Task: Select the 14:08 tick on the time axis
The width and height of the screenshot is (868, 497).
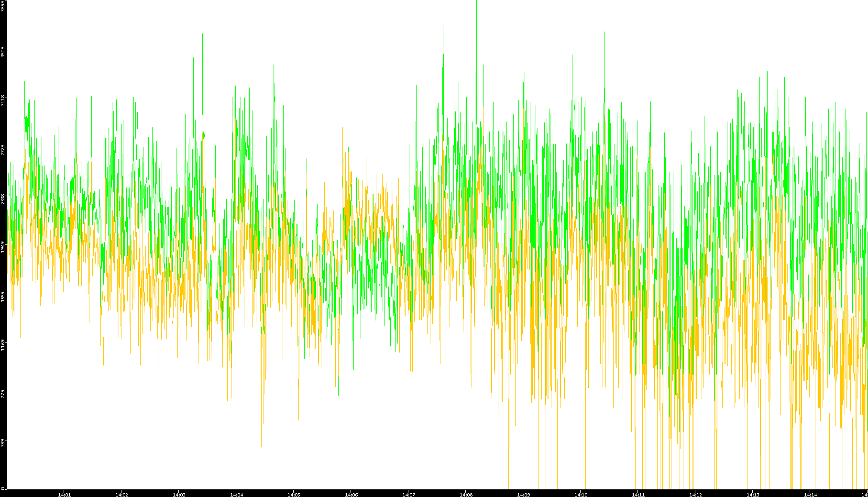Action: [x=466, y=494]
